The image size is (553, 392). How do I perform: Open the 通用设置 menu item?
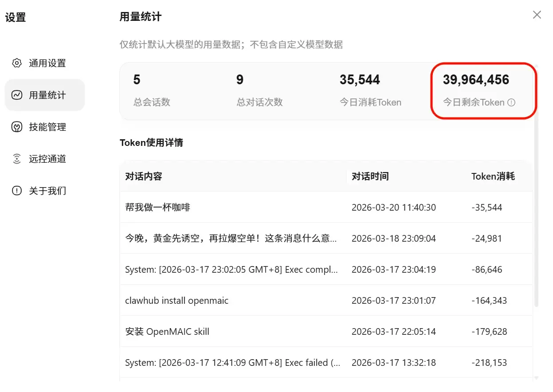(47, 63)
